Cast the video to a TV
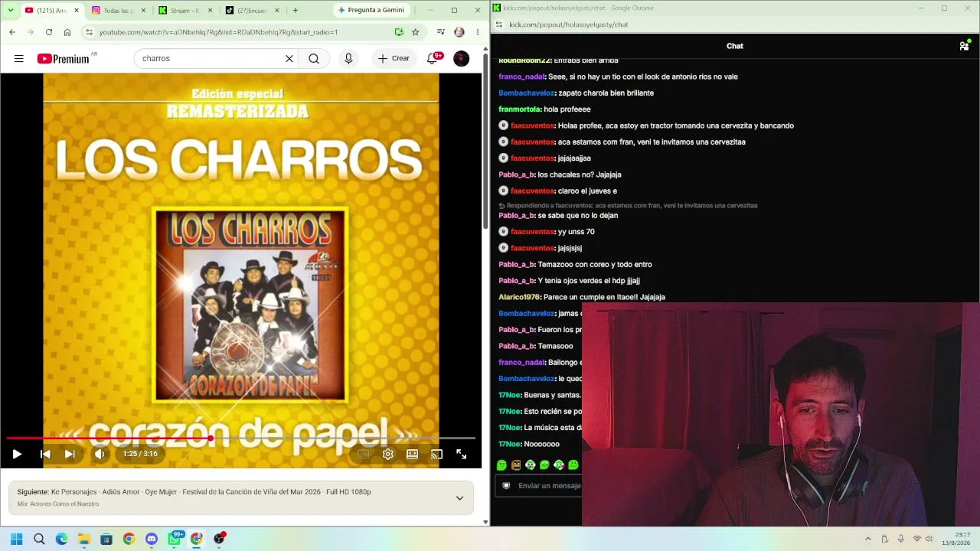Viewport: 980px width, 551px height. [436, 454]
